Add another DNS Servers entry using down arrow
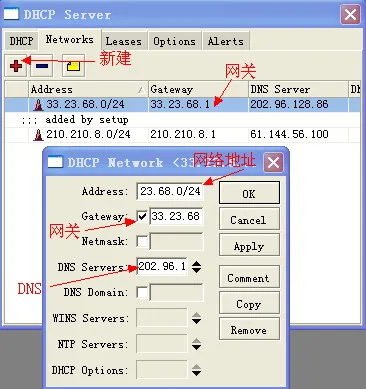366x389 pixels. (197, 270)
